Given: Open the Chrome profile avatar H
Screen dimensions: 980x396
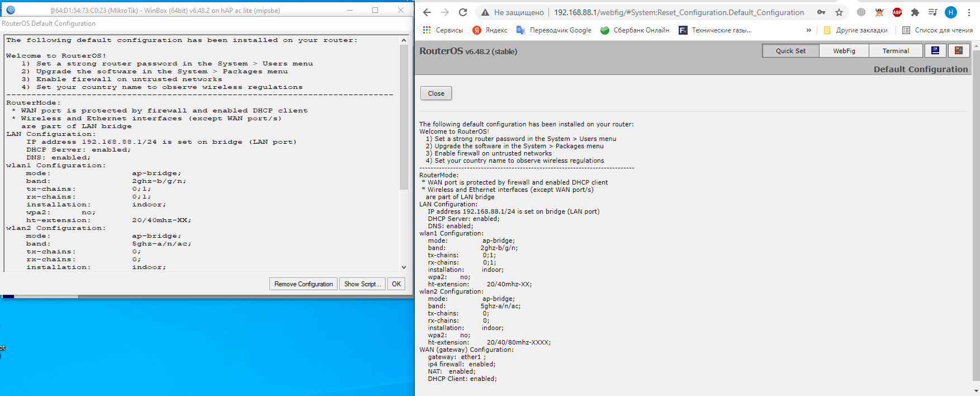Looking at the screenshot, I should (951, 12).
